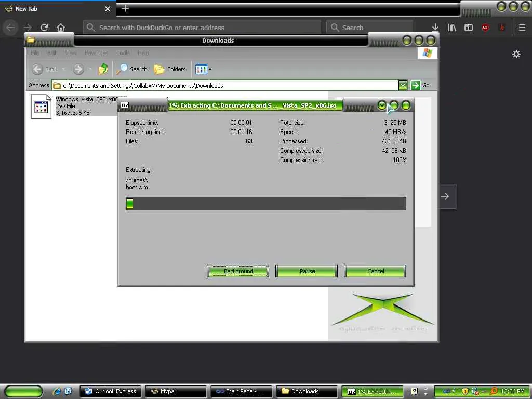
Task: Focus the DuckDuckGo address bar
Action: pyautogui.click(x=202, y=28)
